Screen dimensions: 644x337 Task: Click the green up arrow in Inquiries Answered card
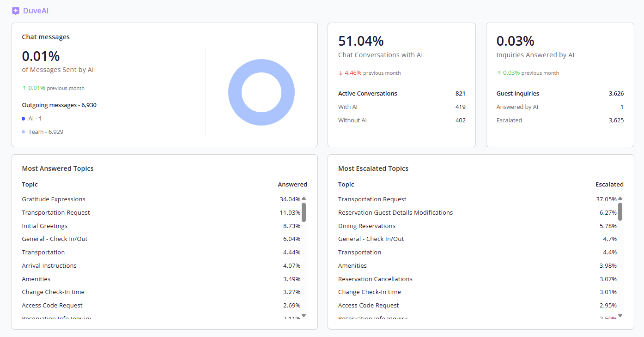(499, 73)
